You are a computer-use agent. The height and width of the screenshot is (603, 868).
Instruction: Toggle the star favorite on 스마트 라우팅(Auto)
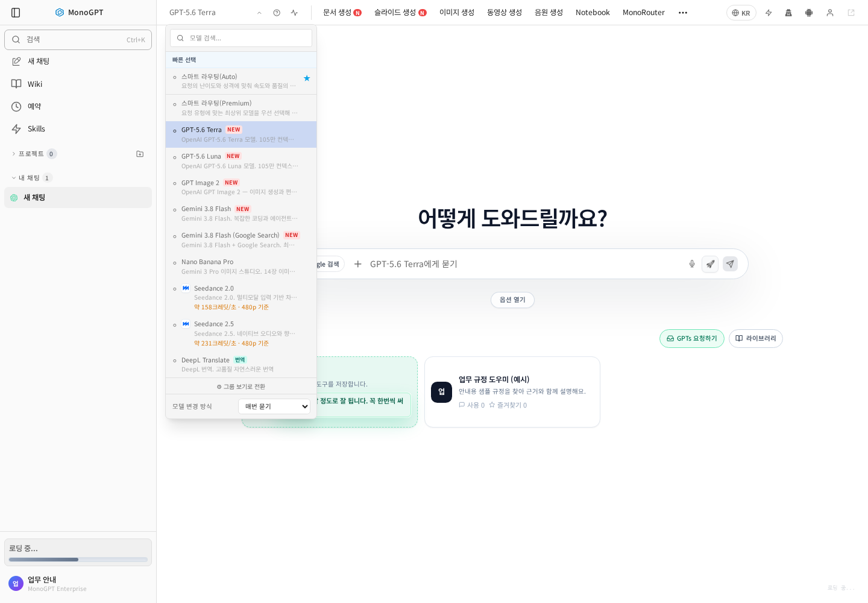click(x=307, y=78)
